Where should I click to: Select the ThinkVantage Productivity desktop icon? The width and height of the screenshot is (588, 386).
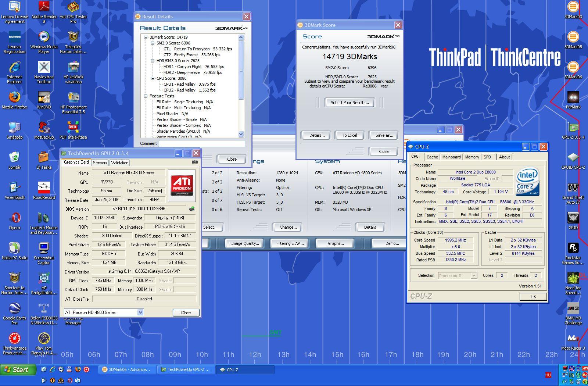(x=14, y=344)
